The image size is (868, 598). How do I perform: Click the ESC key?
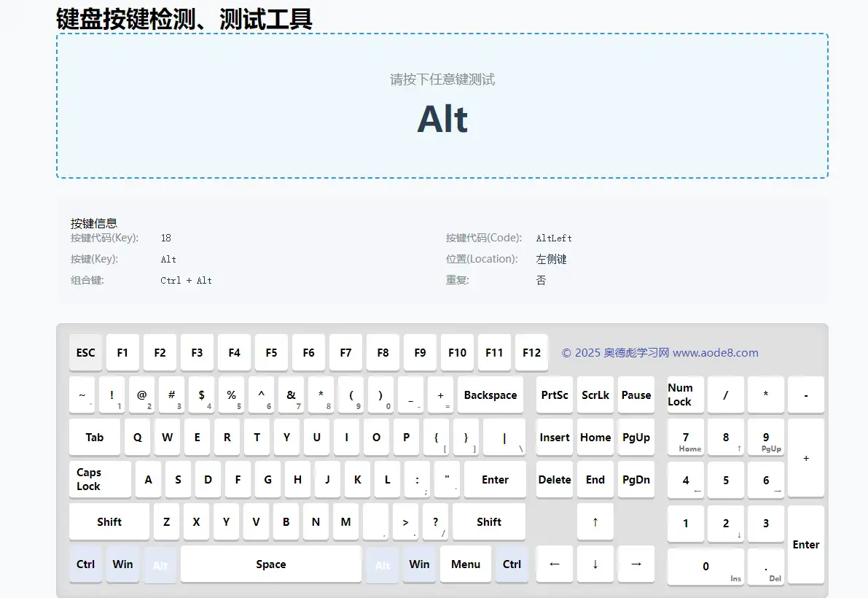(86, 352)
